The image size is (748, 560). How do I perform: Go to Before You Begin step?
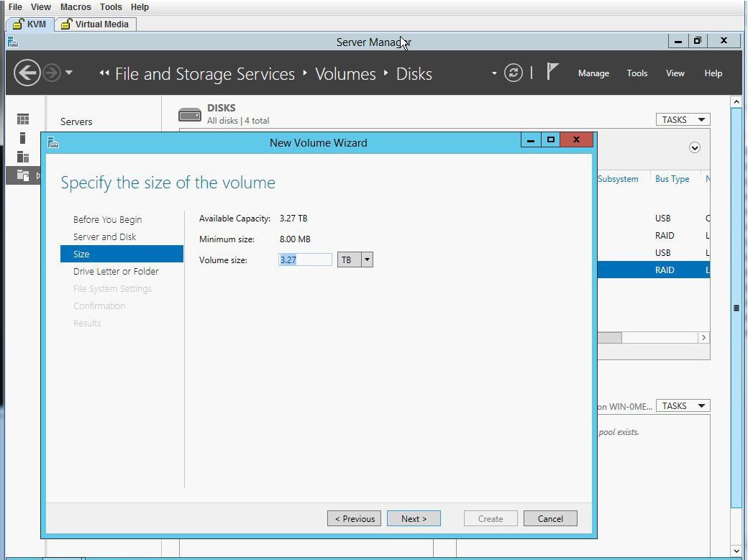(x=107, y=219)
